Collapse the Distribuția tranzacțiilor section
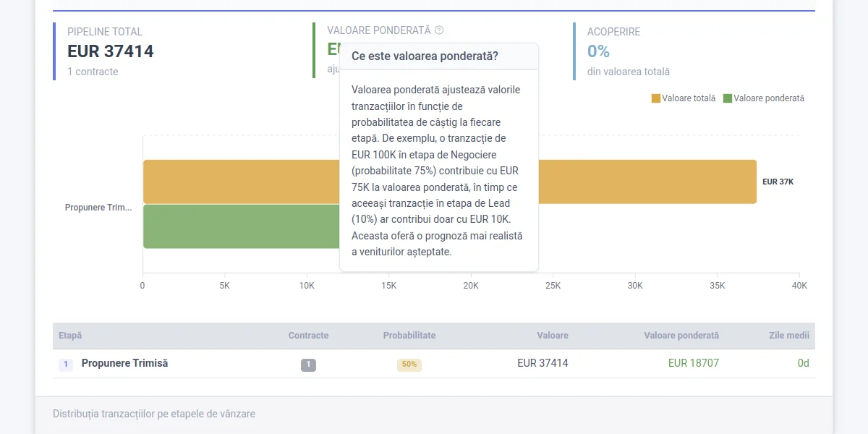868x434 pixels. 153,413
